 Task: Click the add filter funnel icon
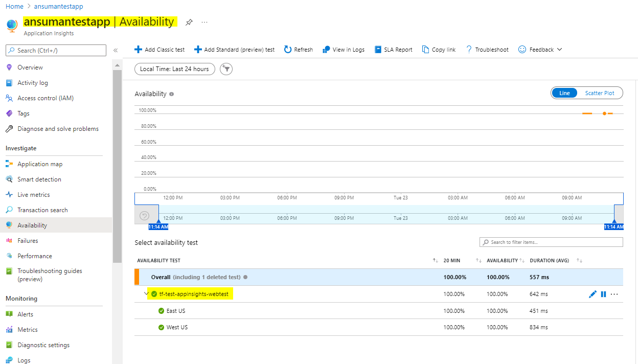point(226,69)
